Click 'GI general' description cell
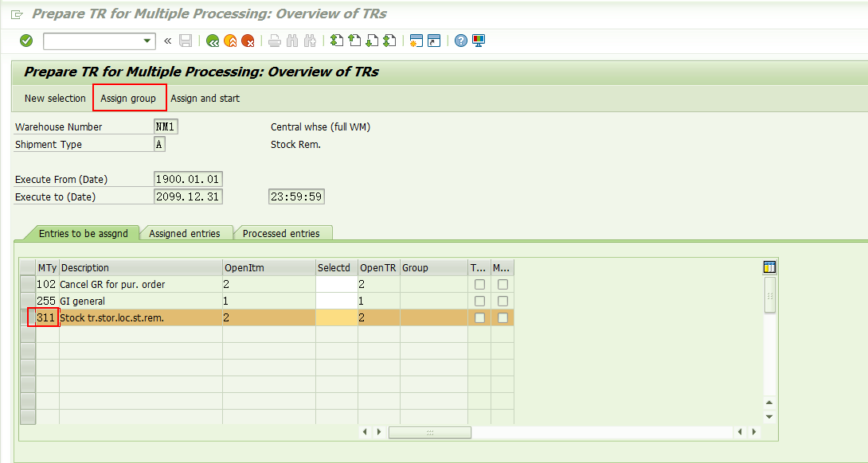This screenshot has width=868, height=463. click(141, 301)
